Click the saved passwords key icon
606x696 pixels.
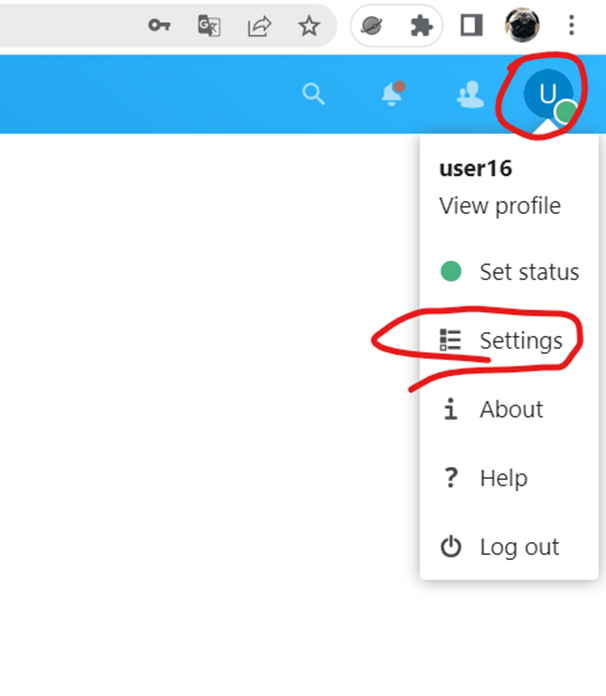pos(159,26)
